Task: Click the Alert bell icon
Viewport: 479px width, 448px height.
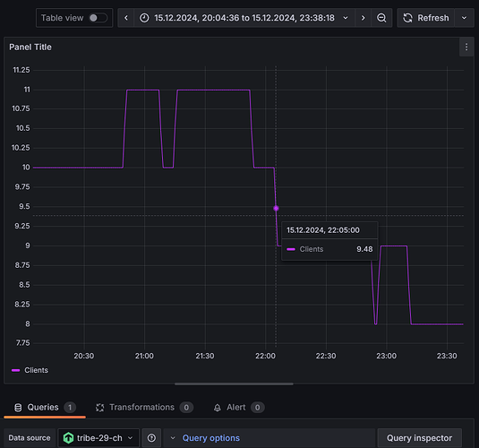Action: click(x=218, y=408)
